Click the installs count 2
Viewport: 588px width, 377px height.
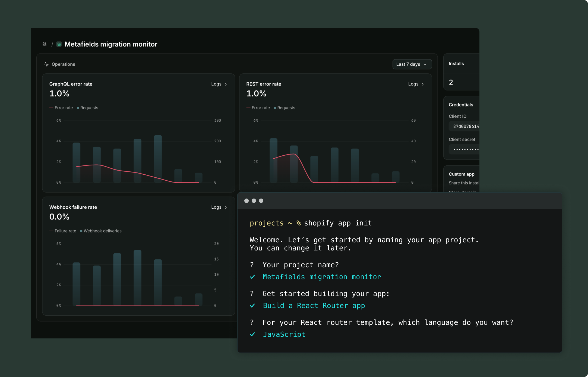[451, 82]
